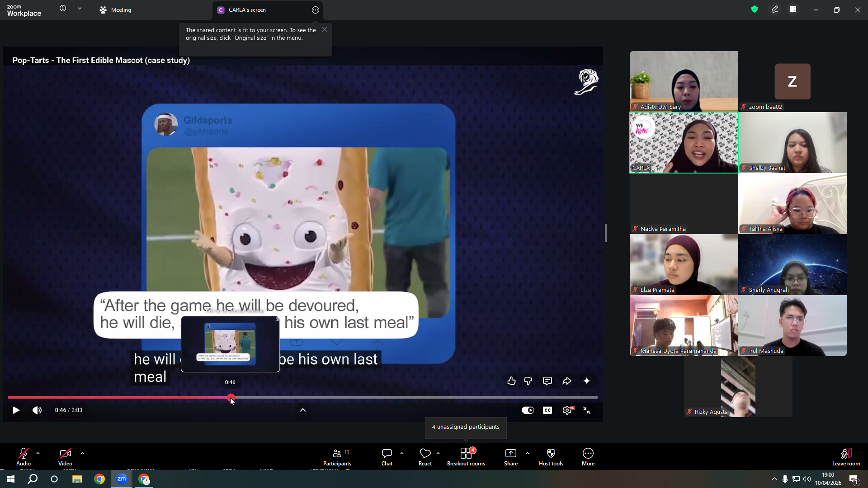This screenshot has height=488, width=868.
Task: Open Windows taskbar search
Action: 33,479
